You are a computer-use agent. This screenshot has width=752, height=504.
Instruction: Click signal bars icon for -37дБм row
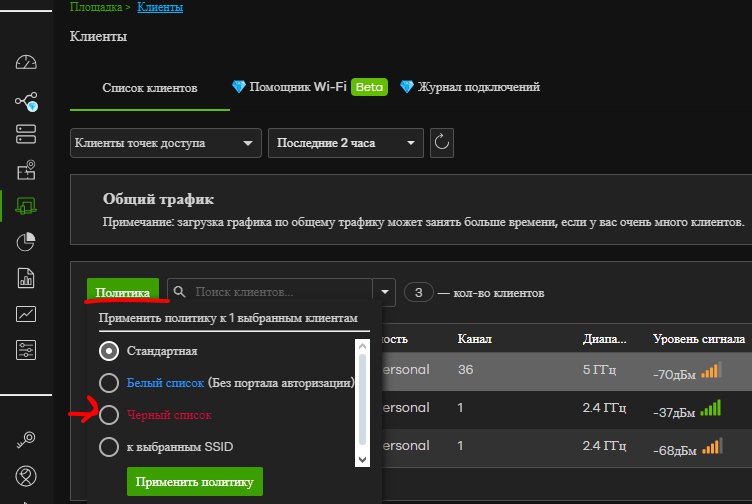point(710,408)
